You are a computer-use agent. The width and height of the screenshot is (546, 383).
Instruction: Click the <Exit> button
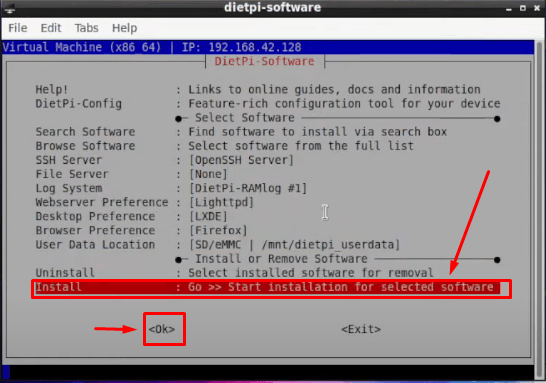click(x=361, y=329)
